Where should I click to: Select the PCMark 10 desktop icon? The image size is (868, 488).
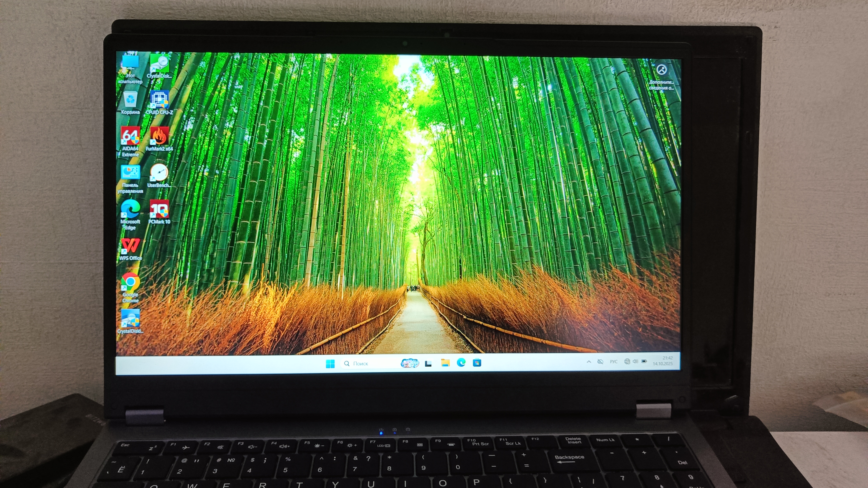tap(159, 209)
